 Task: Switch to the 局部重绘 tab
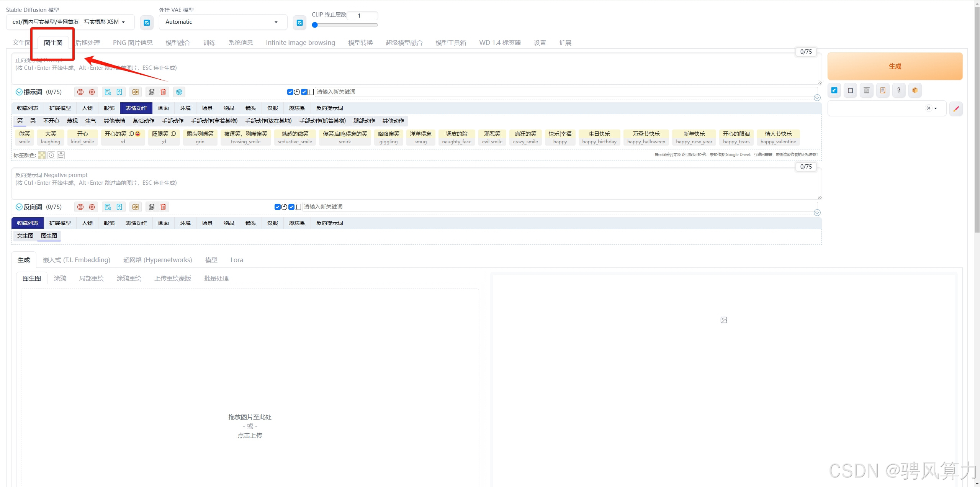[x=91, y=279]
